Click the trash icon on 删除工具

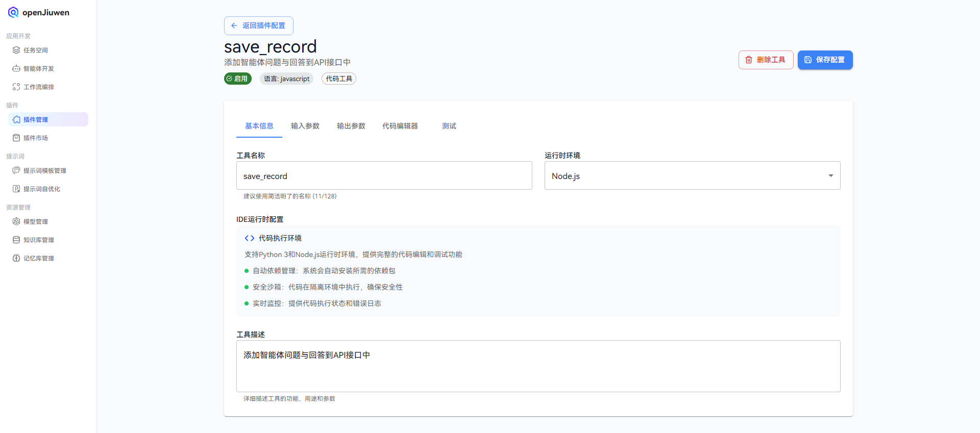coord(749,60)
